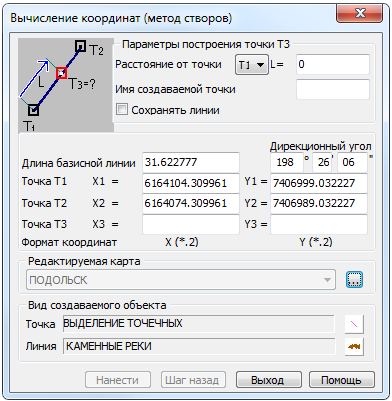
Task: Choose point object type via pink line icon
Action: pos(354,324)
